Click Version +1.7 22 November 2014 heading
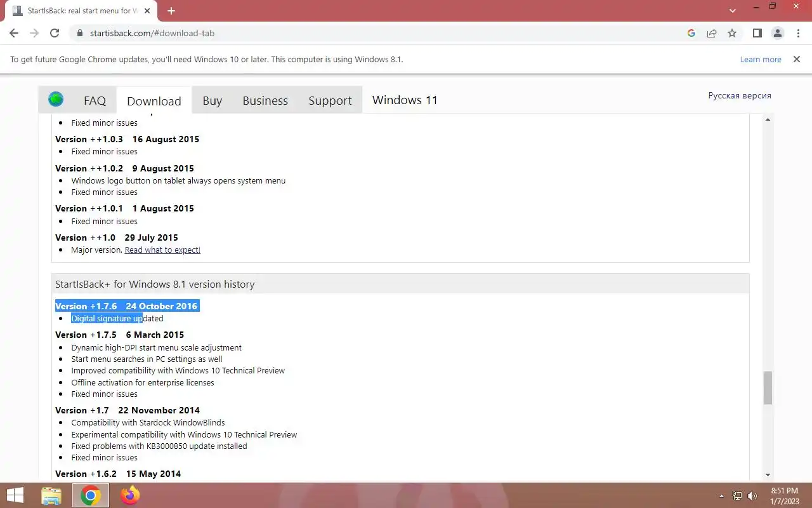Screen dimensions: 812x508 pyautogui.click(x=128, y=410)
